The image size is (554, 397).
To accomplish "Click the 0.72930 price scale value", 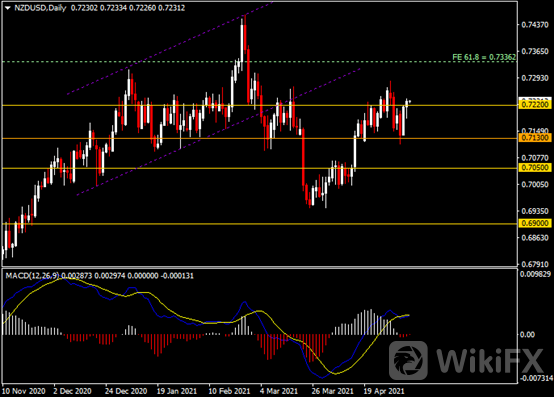I will click(535, 78).
